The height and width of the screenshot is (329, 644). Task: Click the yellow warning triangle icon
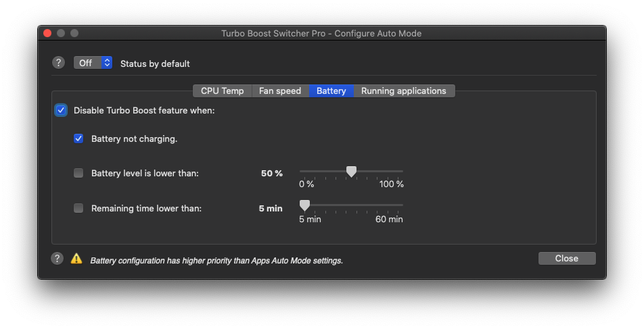click(76, 259)
